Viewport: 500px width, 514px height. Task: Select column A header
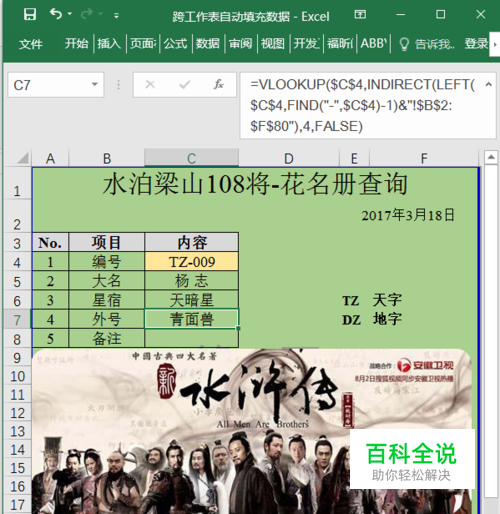click(x=50, y=158)
